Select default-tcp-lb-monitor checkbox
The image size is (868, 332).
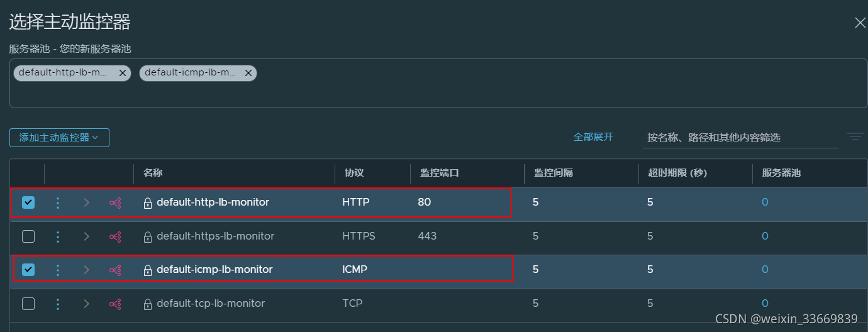click(x=28, y=304)
